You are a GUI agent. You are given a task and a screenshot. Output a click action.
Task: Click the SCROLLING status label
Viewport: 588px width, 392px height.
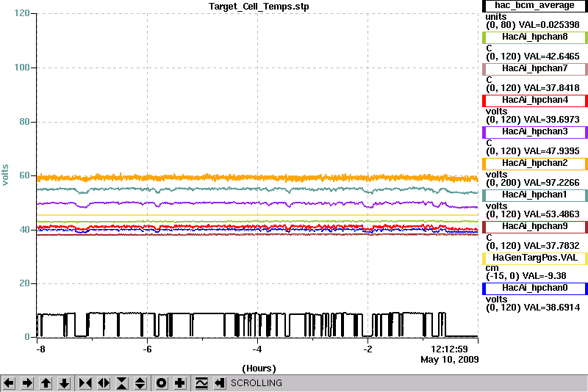[256, 383]
